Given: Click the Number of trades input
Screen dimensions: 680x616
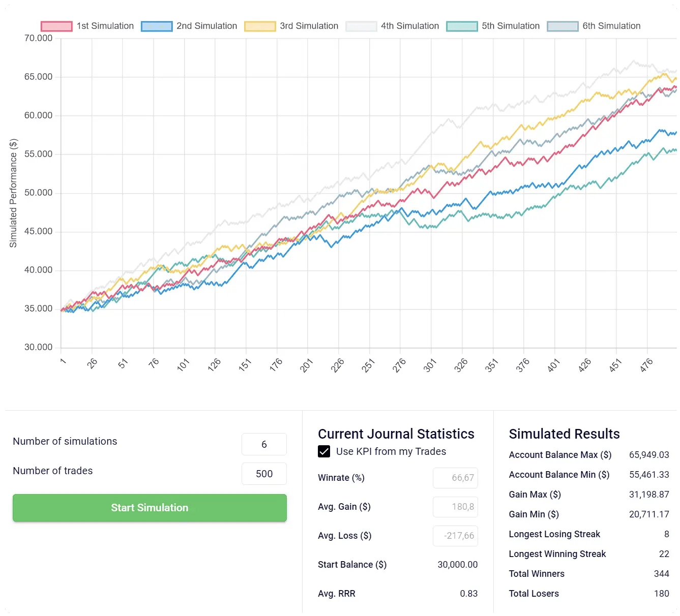Looking at the screenshot, I should 264,474.
